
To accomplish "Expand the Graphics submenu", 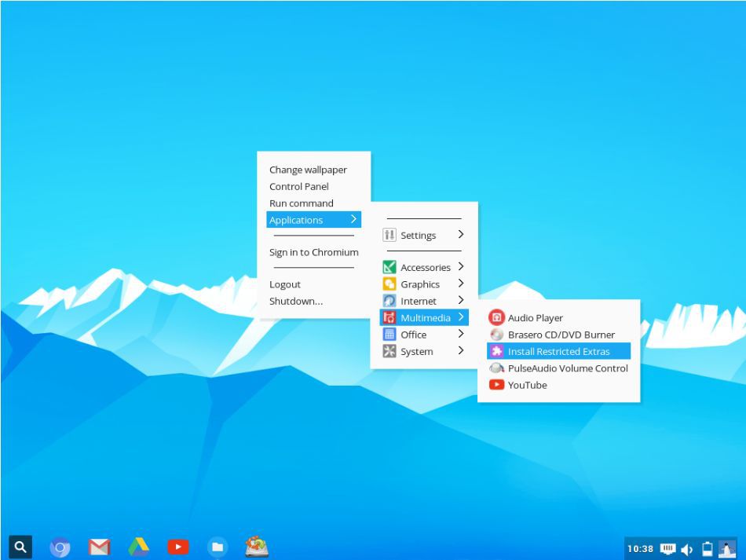I will [x=421, y=284].
